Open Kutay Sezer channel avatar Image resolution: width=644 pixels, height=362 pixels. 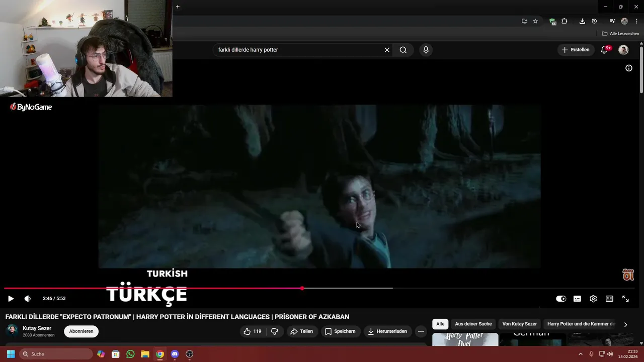pyautogui.click(x=12, y=331)
